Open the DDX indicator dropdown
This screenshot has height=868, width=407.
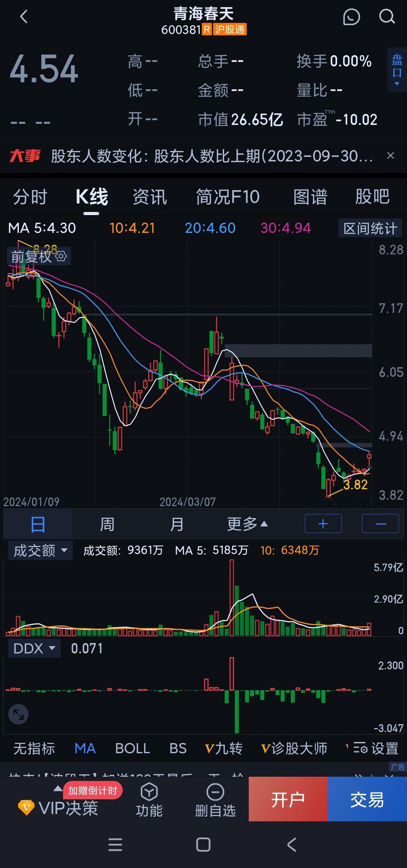34,648
